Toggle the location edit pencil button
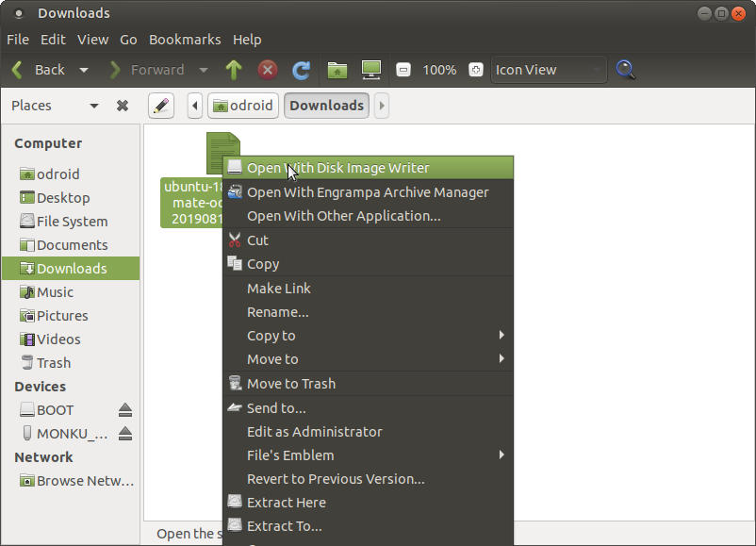756x546 pixels. (x=161, y=106)
